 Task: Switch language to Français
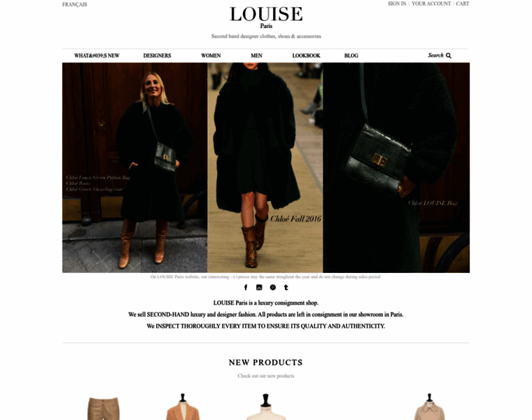coord(75,4)
